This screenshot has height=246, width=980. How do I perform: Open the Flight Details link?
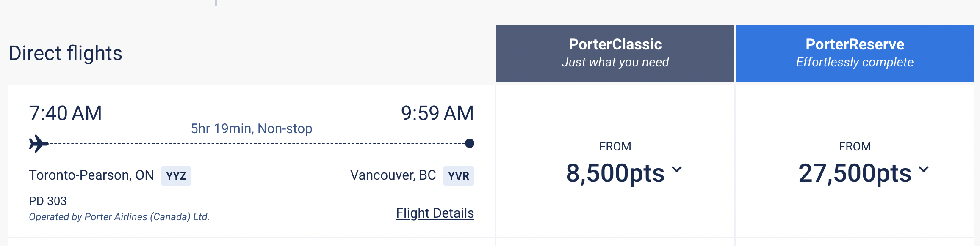click(435, 213)
